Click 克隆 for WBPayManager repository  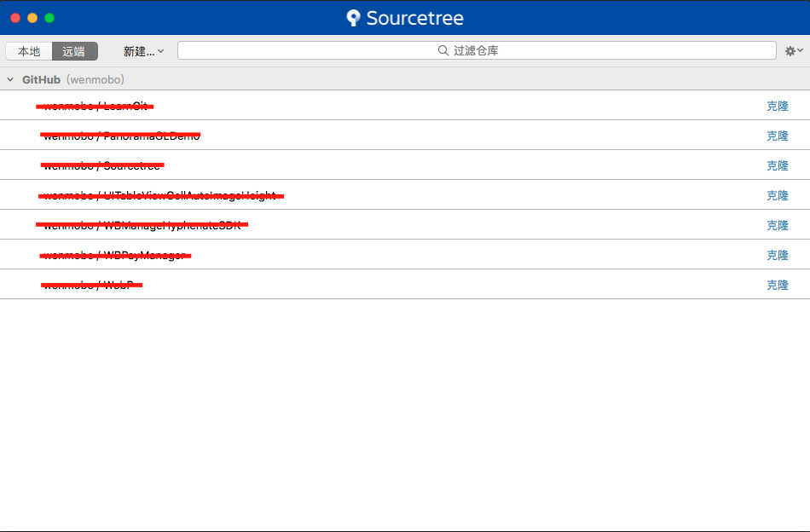point(777,255)
